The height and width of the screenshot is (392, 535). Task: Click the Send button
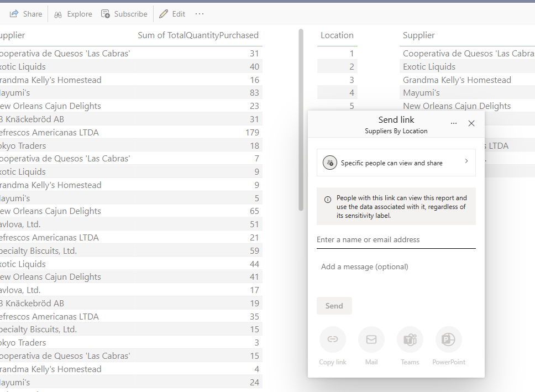click(334, 305)
